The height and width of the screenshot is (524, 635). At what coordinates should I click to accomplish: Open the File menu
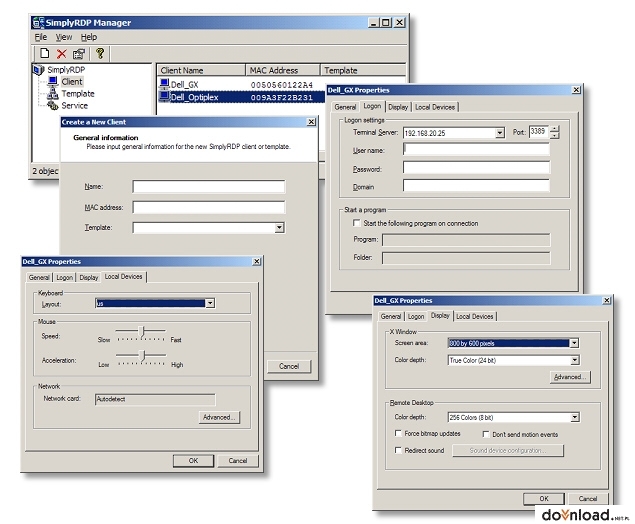(x=40, y=37)
